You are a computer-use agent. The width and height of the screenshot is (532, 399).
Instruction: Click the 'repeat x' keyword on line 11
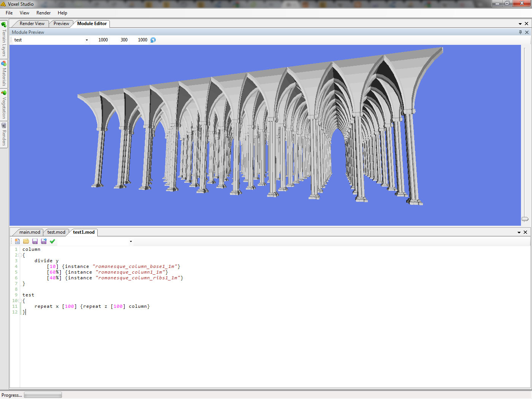point(46,306)
